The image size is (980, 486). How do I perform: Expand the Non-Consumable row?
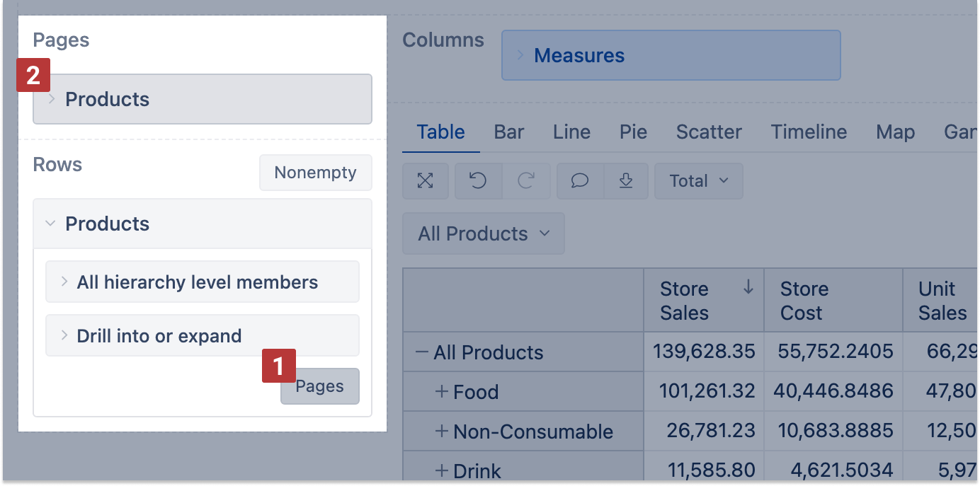click(x=442, y=432)
